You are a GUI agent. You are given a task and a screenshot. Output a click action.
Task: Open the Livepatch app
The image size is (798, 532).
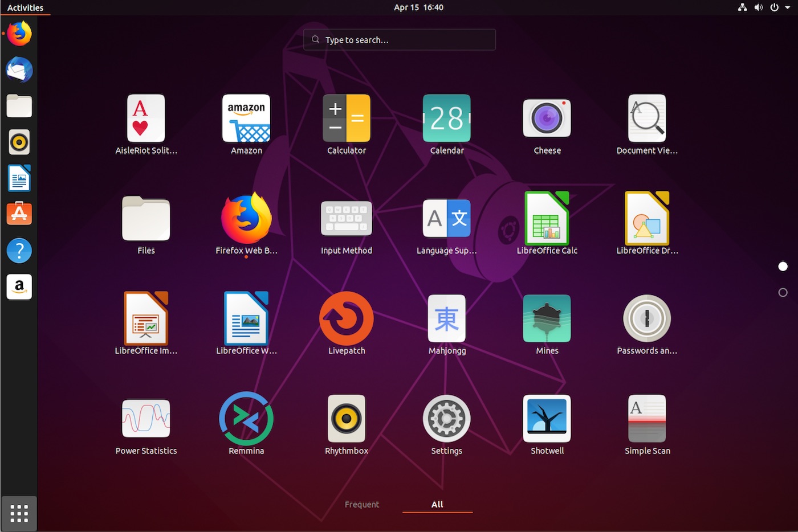(346, 319)
